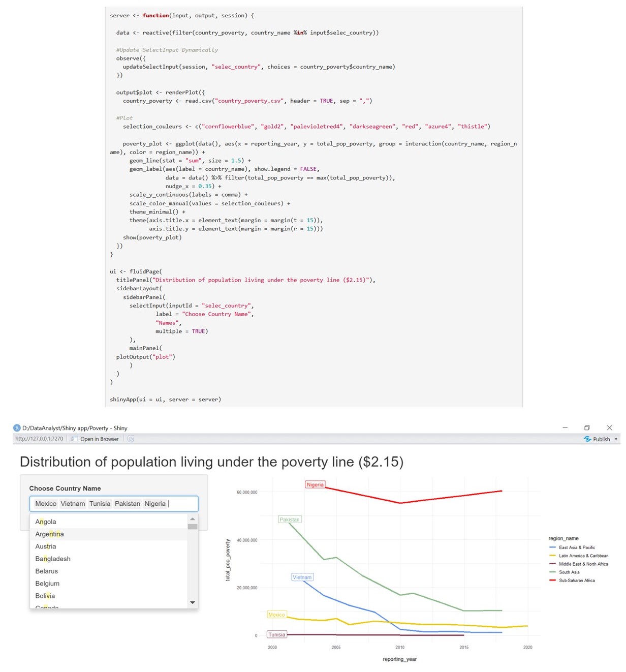626x672 pixels.
Task: Click the Sub-Saharan Africa red legend swatch
Action: click(x=552, y=581)
